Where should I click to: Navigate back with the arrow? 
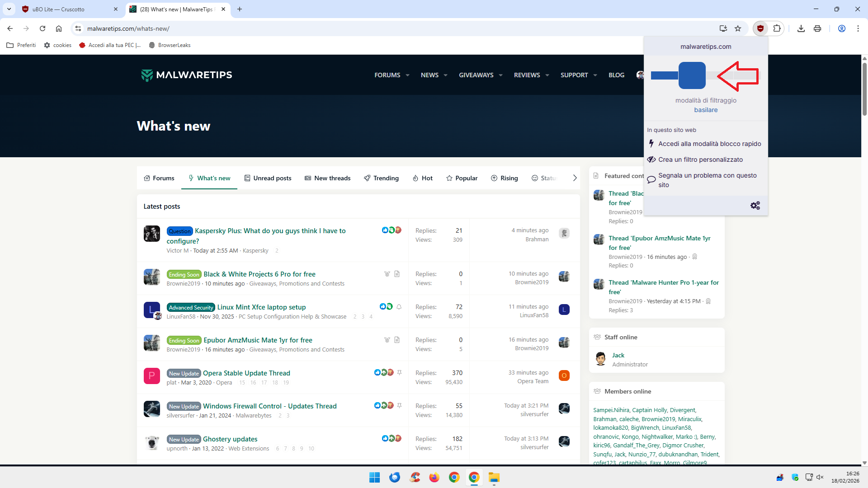tap(10, 28)
